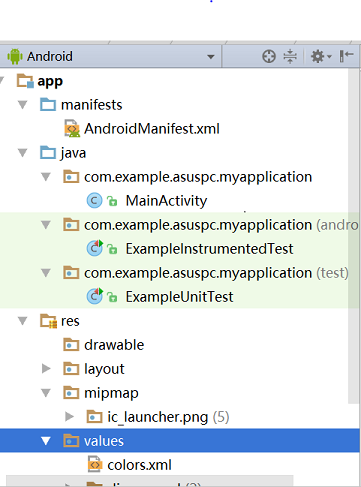Click the manifests folder icon
361x487 pixels.
[48, 104]
